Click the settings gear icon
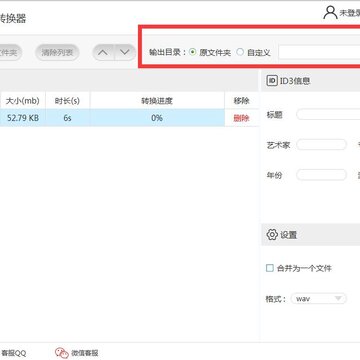This screenshot has height=360, width=360. coord(272,235)
